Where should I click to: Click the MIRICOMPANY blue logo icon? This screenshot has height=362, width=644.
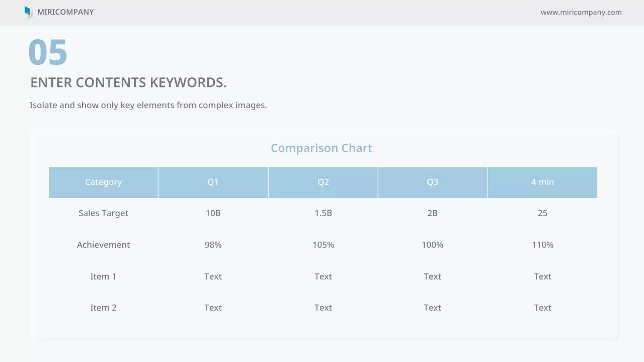(28, 12)
